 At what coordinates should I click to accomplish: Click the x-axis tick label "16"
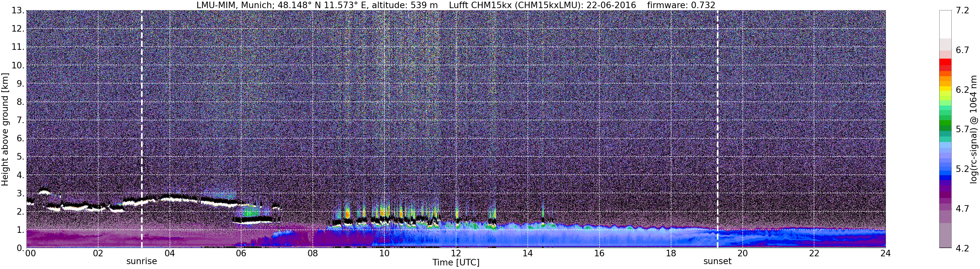(x=599, y=253)
